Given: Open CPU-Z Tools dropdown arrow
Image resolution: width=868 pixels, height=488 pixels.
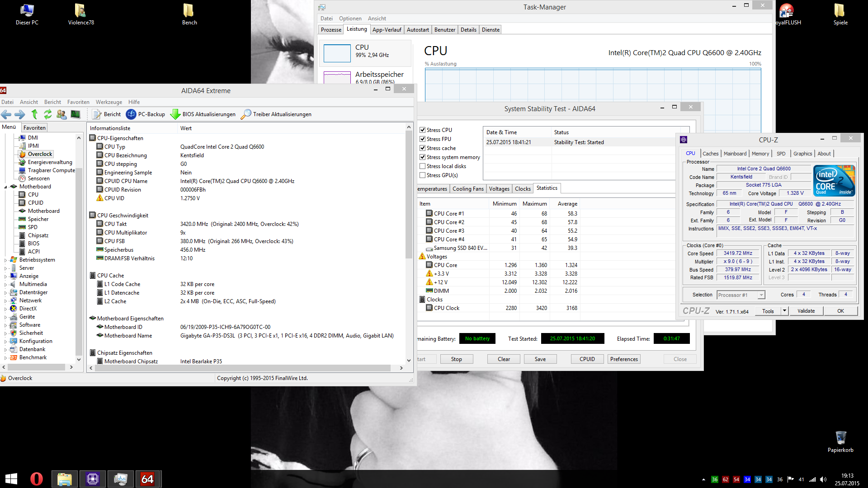Looking at the screenshot, I should [x=784, y=311].
